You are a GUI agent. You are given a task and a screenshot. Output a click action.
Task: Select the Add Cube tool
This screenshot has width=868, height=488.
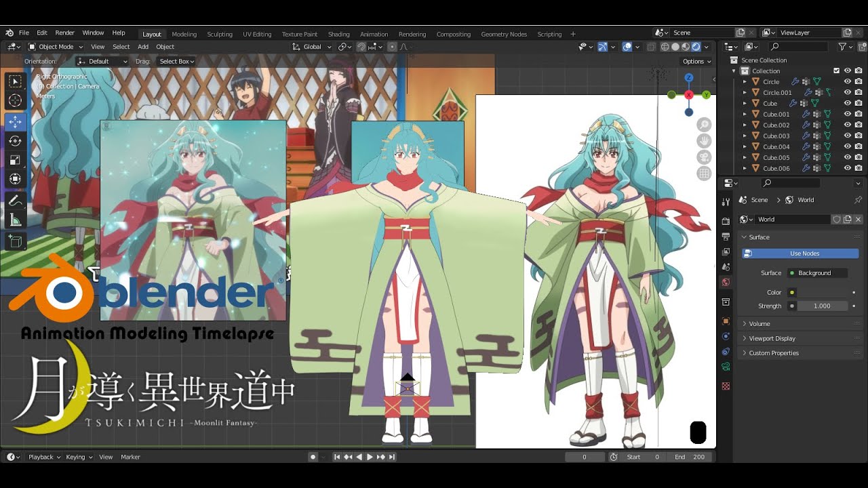[x=15, y=241]
